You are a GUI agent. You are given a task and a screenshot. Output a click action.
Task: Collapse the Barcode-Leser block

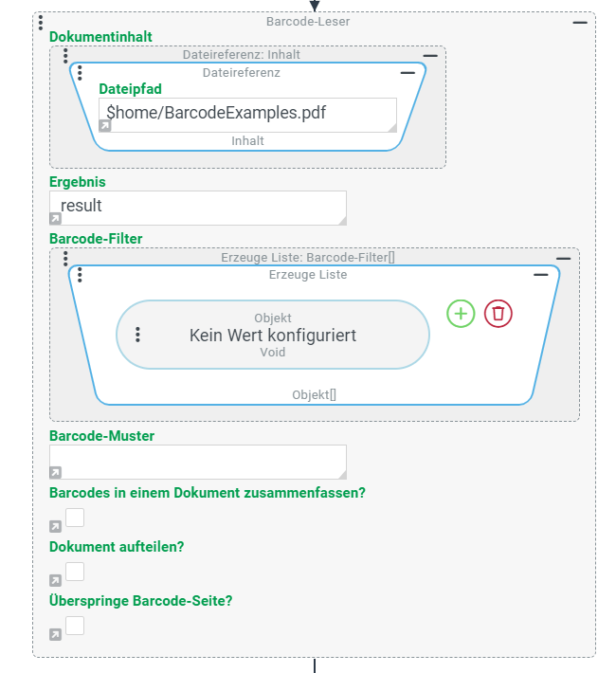tap(580, 22)
